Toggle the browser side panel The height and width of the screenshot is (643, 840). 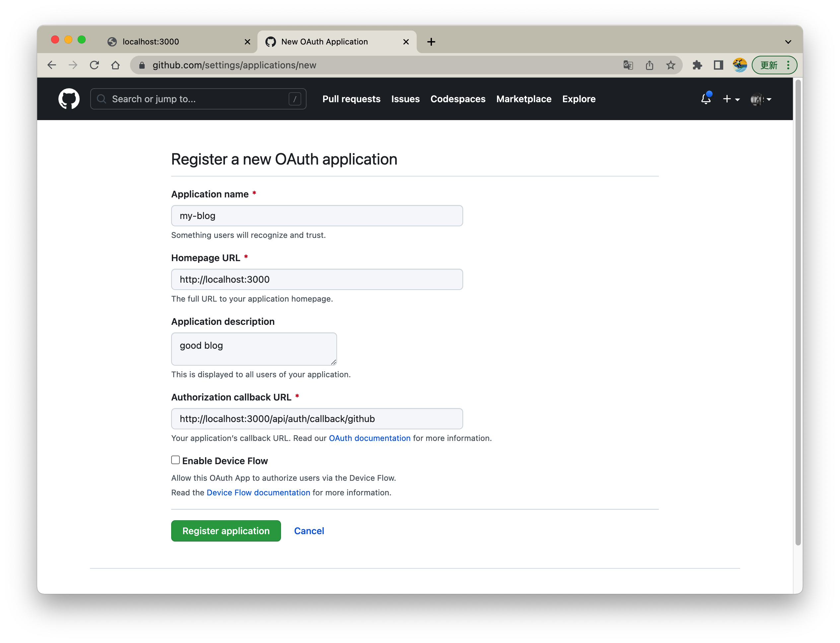718,65
